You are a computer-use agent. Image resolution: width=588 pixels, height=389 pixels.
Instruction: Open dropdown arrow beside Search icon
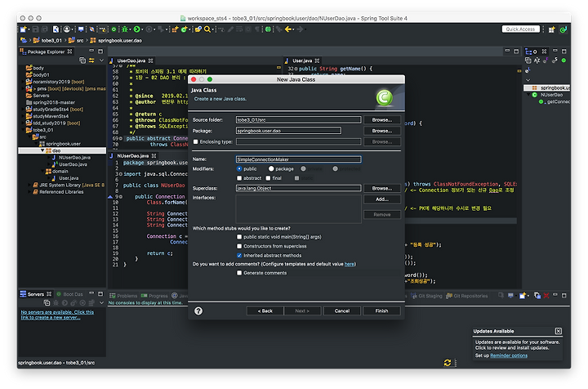(x=212, y=29)
